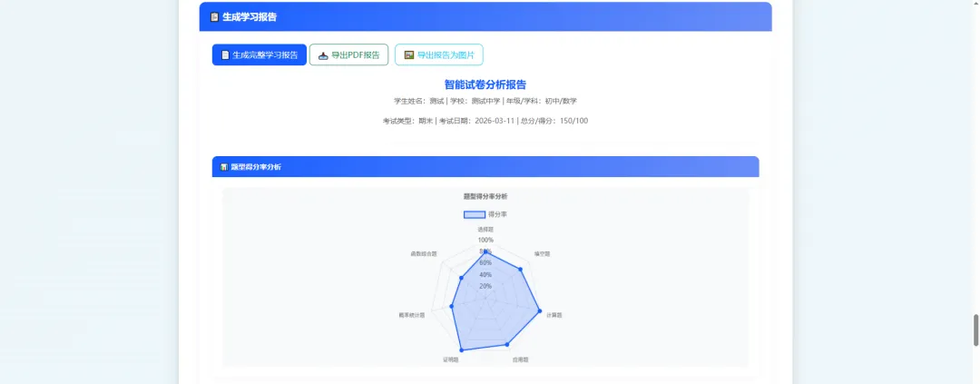Viewport: 980px width, 384px height.
Task: Click the 20% radar scale label
Action: point(485,286)
